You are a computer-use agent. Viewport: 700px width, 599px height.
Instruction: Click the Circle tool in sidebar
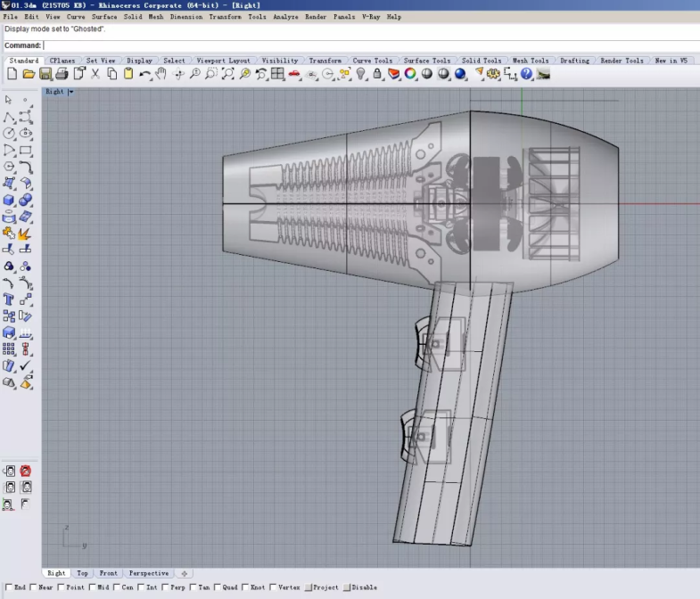click(x=9, y=134)
